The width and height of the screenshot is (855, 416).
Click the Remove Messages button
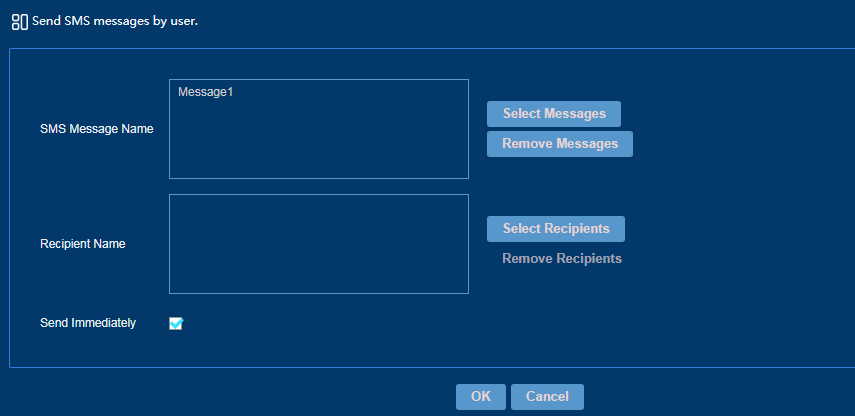[559, 143]
